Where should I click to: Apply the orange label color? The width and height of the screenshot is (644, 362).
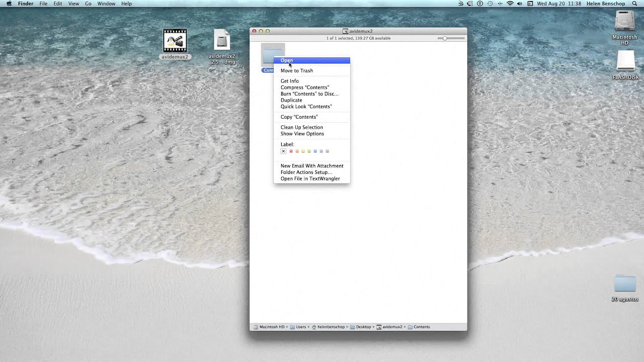[x=297, y=151]
